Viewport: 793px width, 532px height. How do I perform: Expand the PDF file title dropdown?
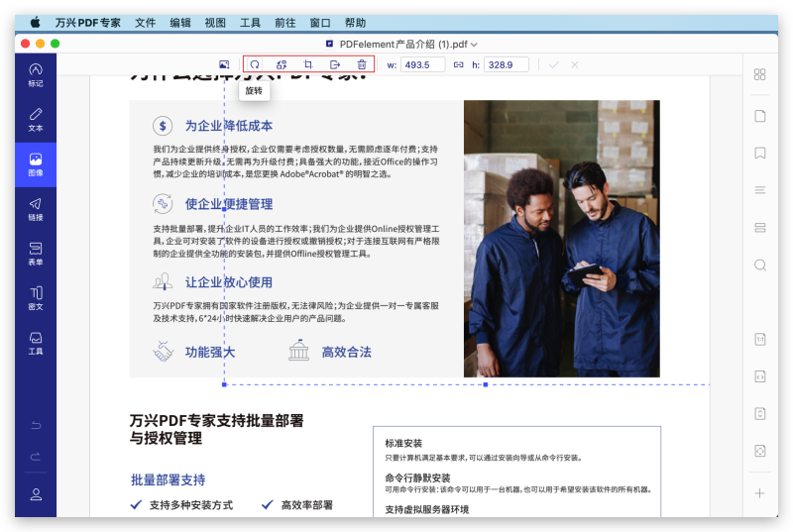point(474,44)
